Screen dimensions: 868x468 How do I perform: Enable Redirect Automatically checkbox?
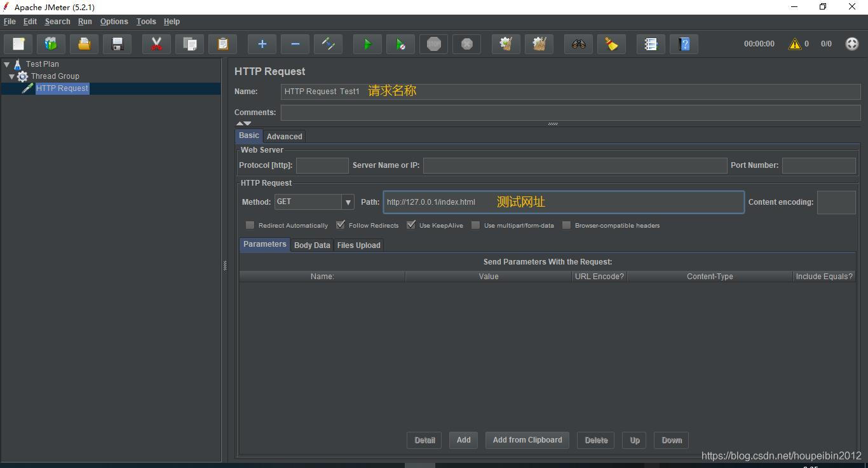(x=250, y=225)
